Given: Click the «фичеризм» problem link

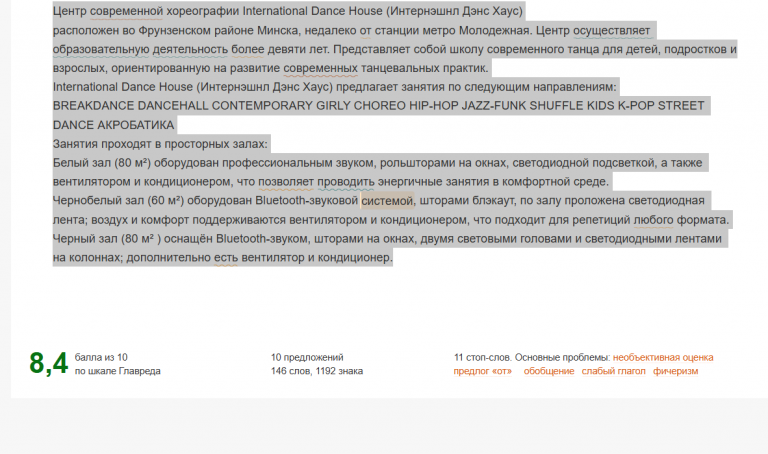Looking at the screenshot, I should pos(675,371).
